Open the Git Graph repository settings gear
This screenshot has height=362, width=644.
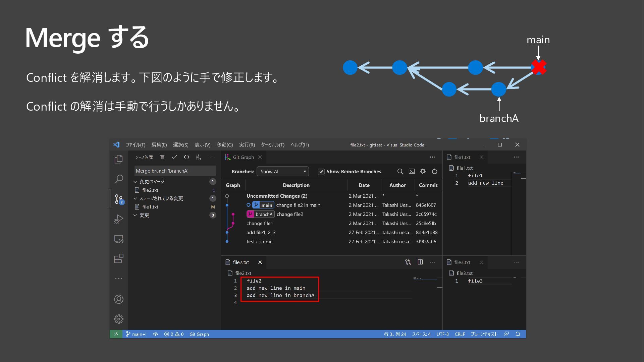coord(423,172)
